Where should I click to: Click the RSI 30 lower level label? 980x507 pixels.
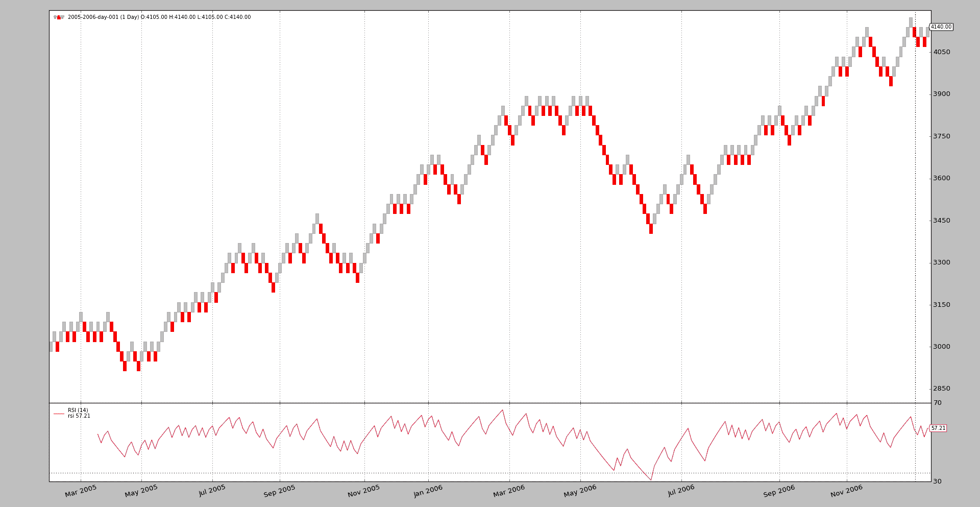[938, 481]
